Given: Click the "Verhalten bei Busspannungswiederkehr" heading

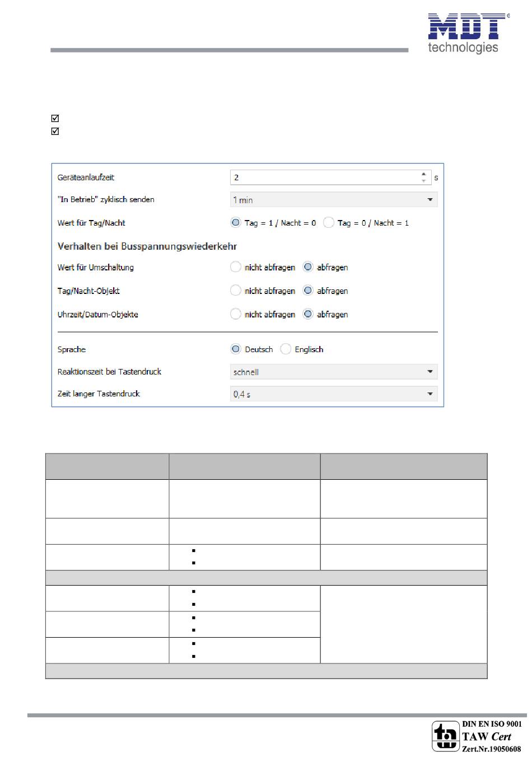Looking at the screenshot, I should pyautogui.click(x=147, y=246).
